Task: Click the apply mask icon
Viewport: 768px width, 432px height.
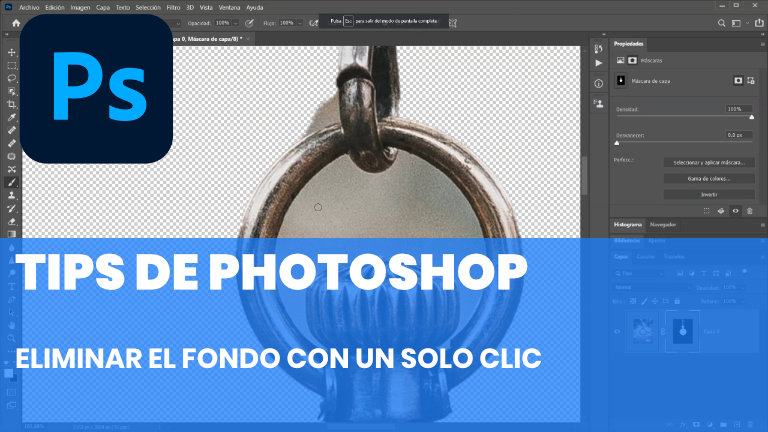Action: coord(721,211)
